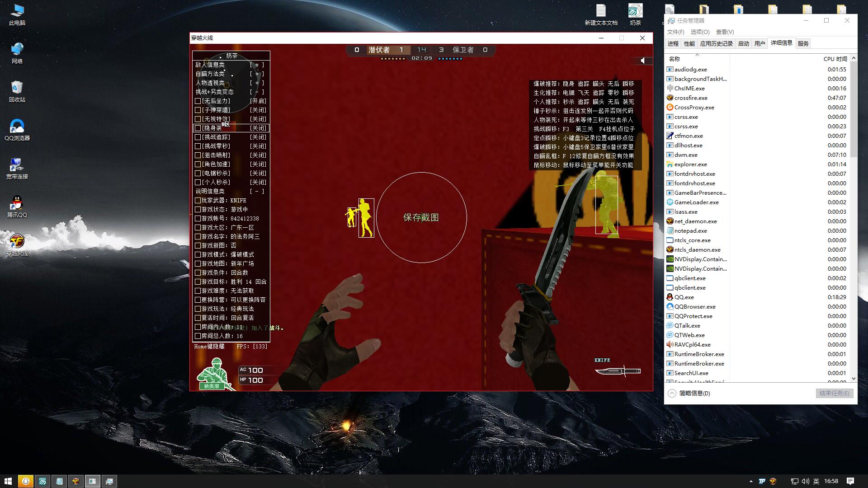Switch to the 启动 tab
The width and height of the screenshot is (868, 488).
click(743, 43)
